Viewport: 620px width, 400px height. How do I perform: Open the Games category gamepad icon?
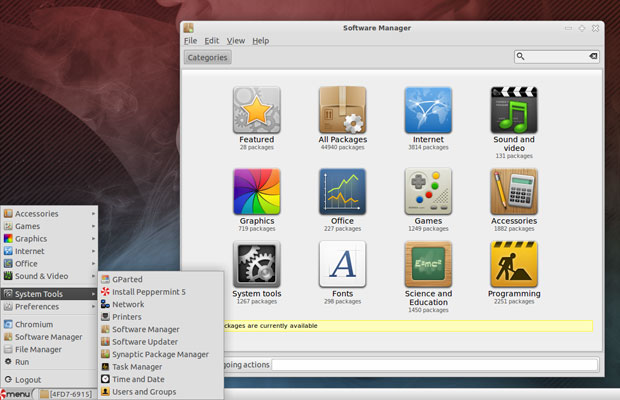click(428, 192)
